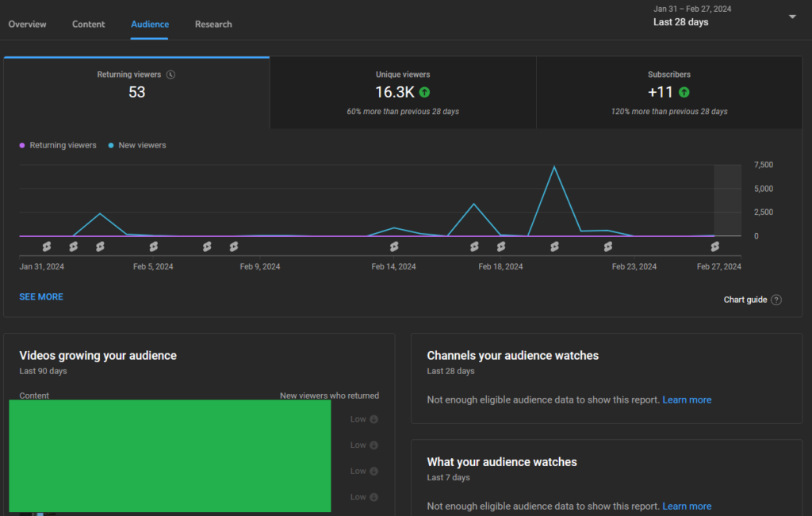The image size is (812, 516).
Task: Click Learn more under Channels your audience watches
Action: 687,400
